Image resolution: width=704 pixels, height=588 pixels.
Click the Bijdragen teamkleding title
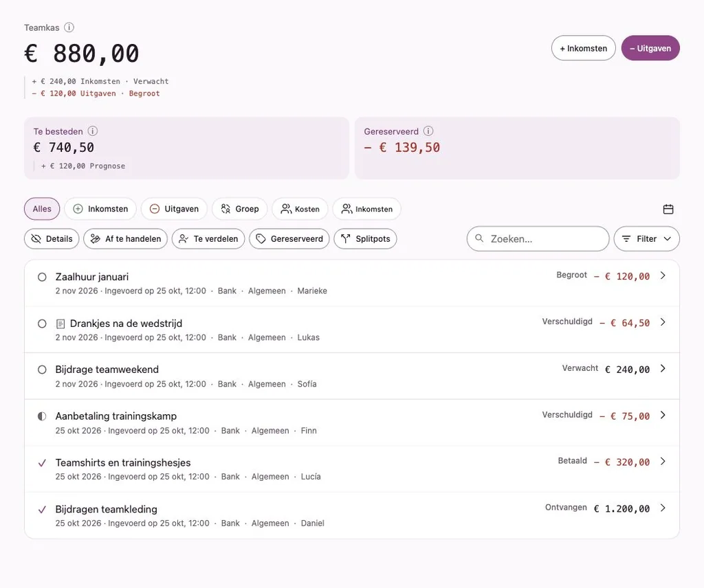107,510
